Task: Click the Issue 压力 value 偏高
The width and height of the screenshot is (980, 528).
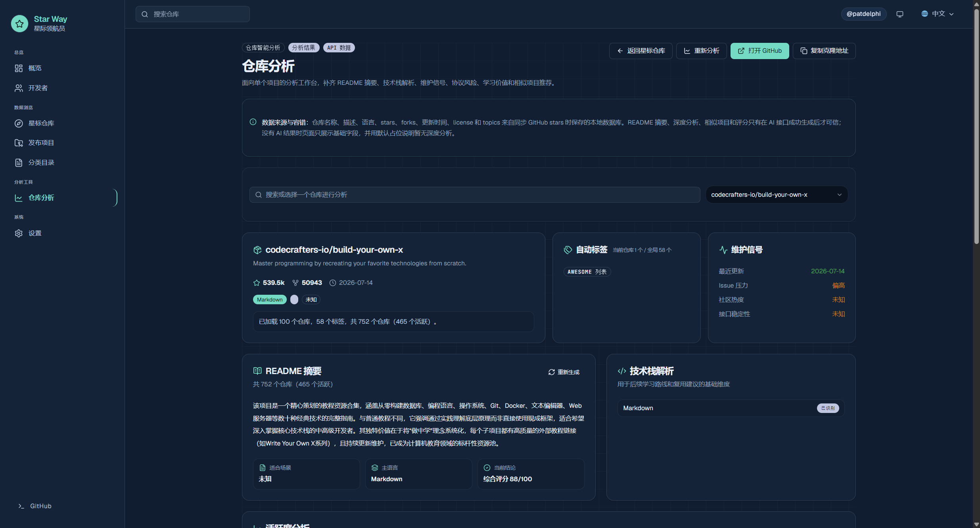Action: [838, 286]
